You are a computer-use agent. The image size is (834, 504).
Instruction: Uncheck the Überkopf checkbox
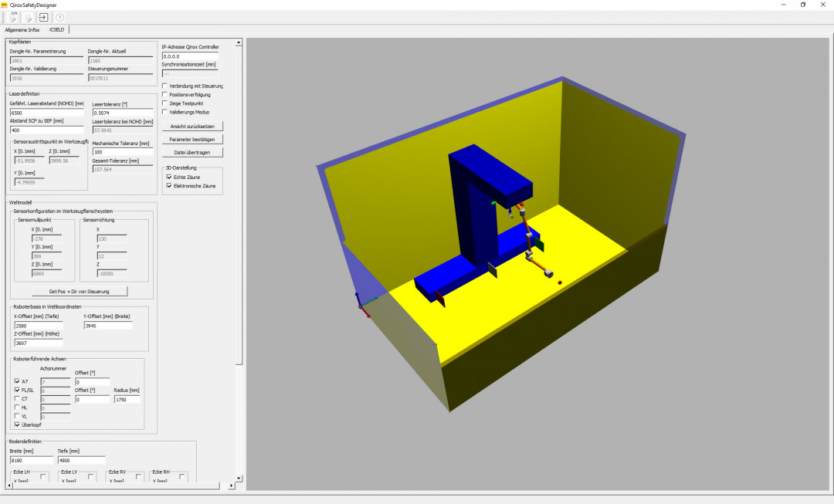point(18,425)
